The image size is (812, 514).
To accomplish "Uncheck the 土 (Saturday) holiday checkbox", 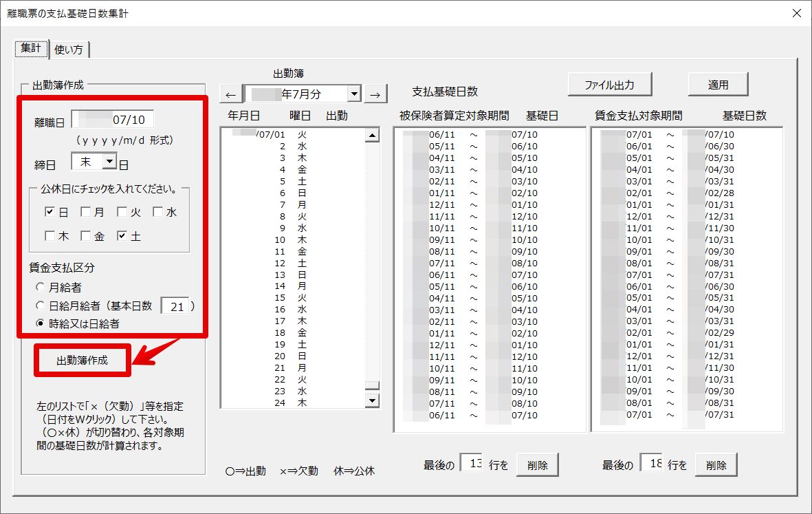I will point(122,236).
